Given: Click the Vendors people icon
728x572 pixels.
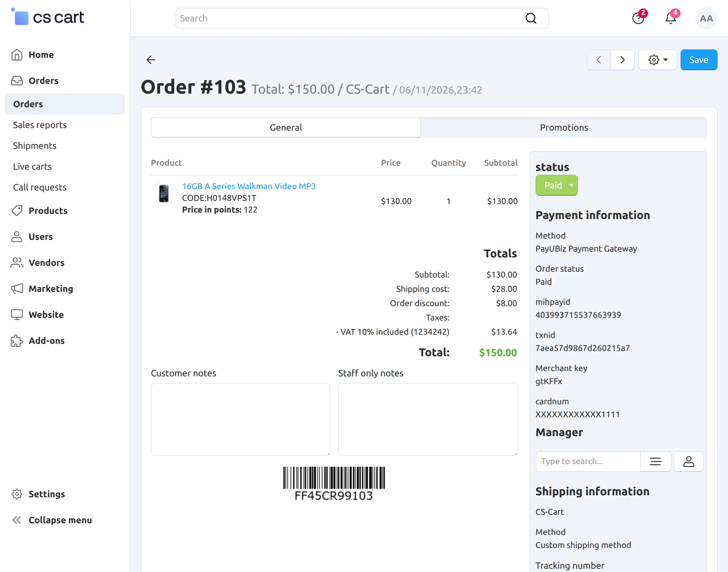Looking at the screenshot, I should 17,263.
